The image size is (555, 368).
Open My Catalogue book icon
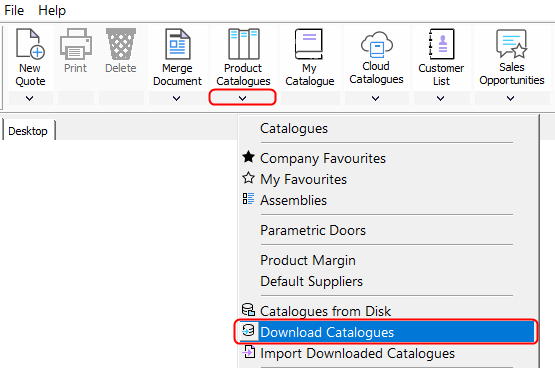[309, 44]
